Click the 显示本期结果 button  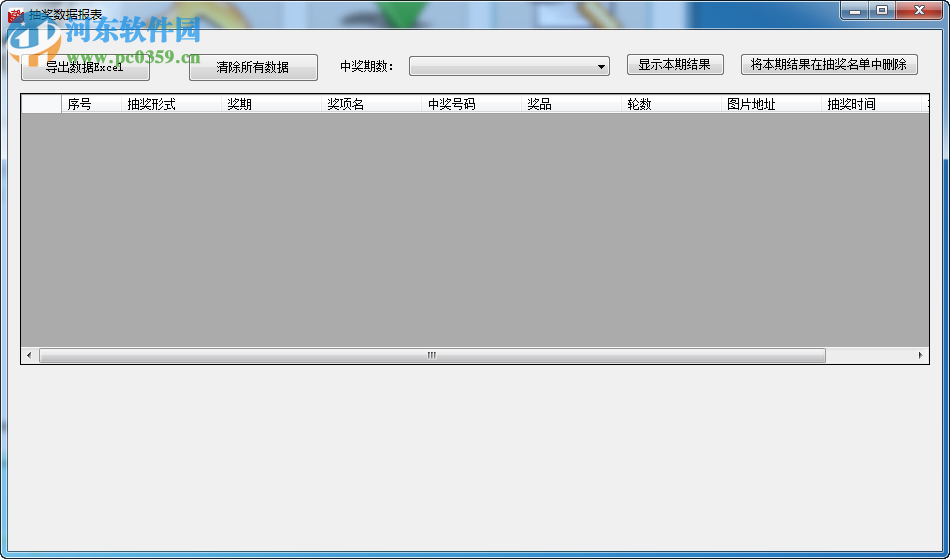[675, 64]
